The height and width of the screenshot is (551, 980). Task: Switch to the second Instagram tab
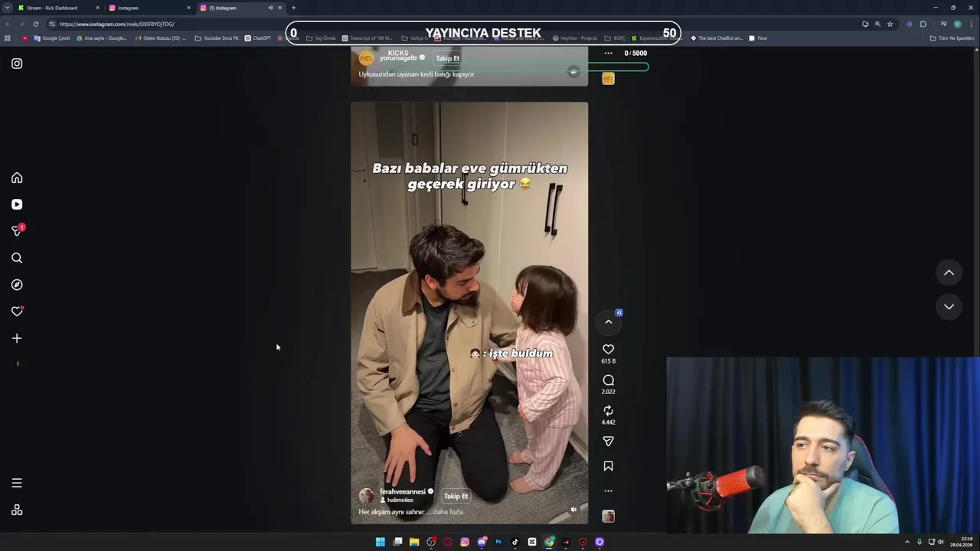(x=149, y=8)
